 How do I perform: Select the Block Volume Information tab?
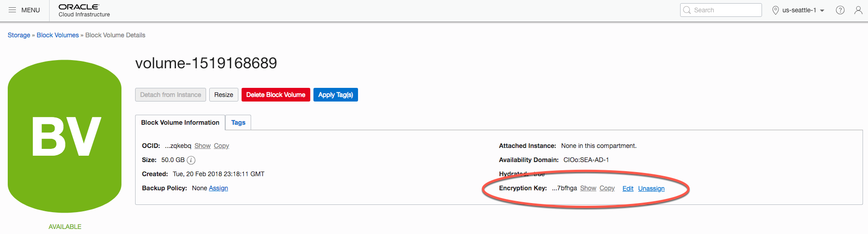180,122
